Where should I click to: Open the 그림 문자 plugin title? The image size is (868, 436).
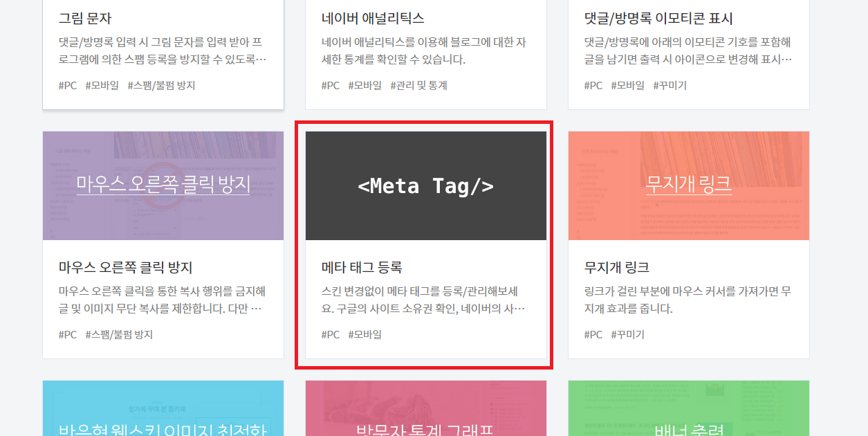[x=86, y=19]
